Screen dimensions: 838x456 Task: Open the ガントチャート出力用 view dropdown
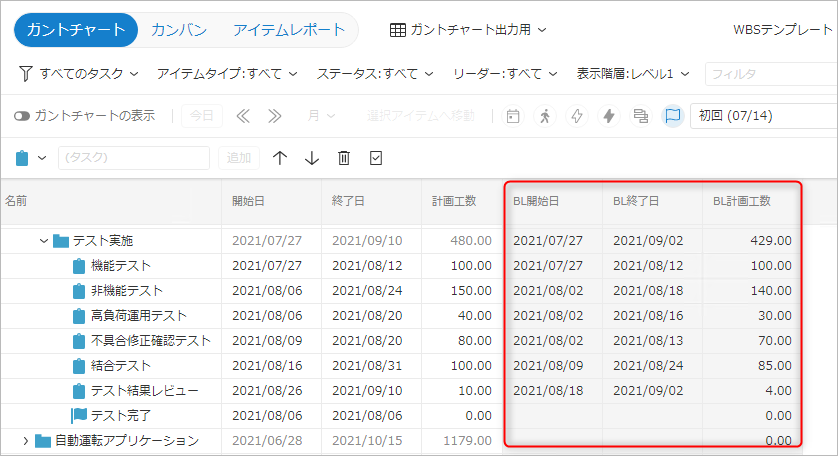(468, 30)
